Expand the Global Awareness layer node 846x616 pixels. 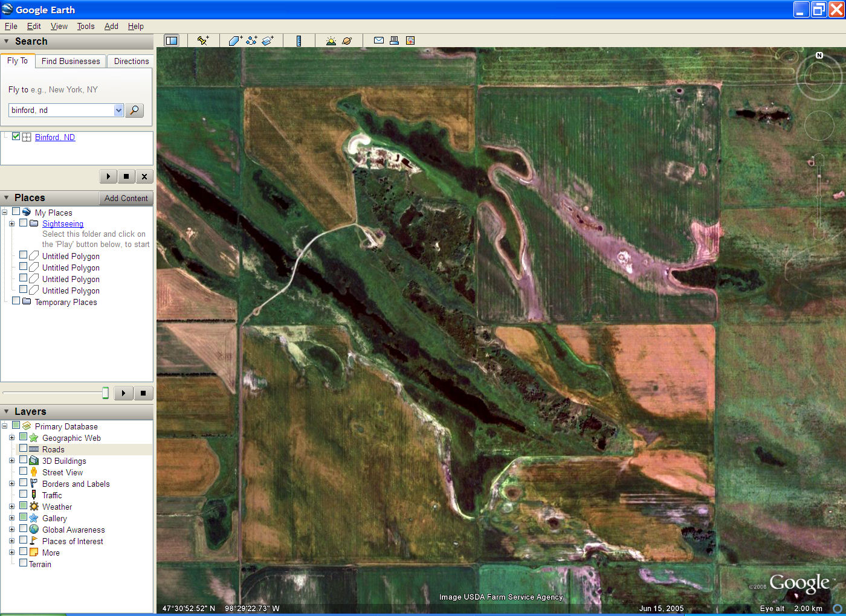[11, 530]
